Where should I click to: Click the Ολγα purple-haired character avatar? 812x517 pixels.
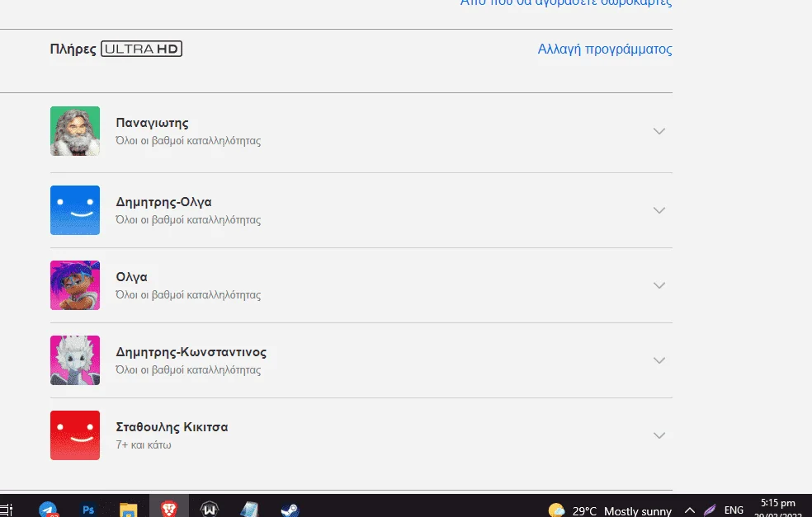75,285
